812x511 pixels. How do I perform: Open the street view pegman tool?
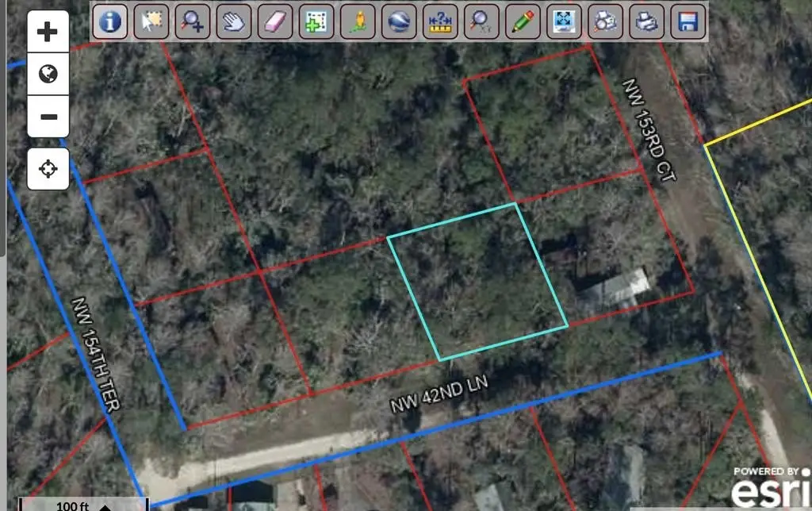tap(358, 21)
